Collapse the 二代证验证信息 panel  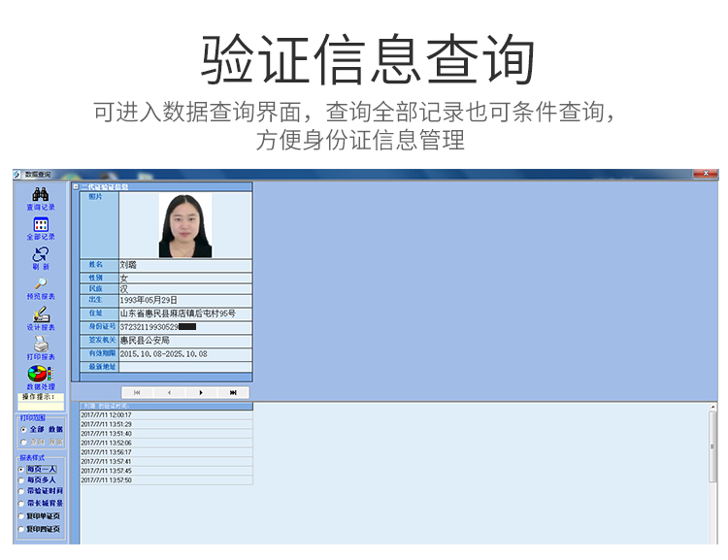[76, 185]
